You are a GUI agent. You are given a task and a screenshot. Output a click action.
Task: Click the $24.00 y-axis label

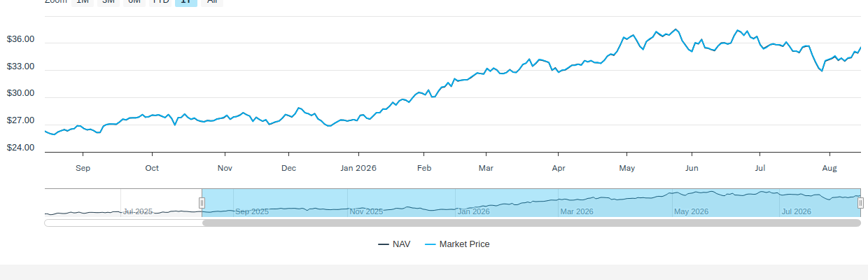coord(20,148)
